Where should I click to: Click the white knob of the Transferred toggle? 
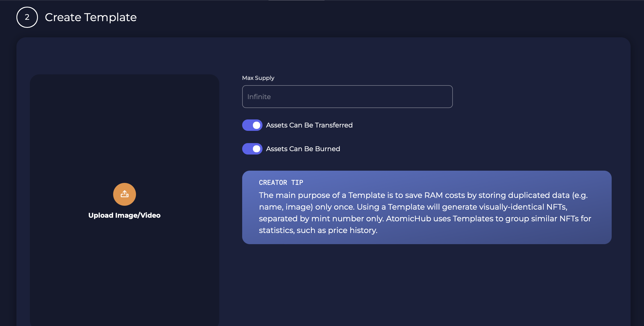coord(256,125)
